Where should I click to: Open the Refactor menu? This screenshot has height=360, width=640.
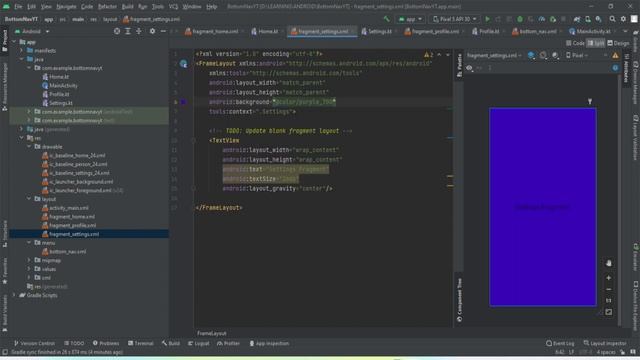click(x=107, y=7)
